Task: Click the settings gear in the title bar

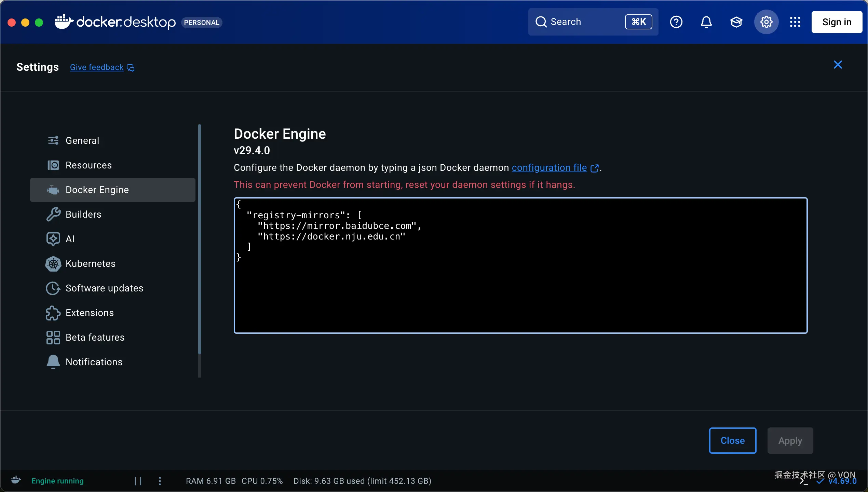Action: click(x=766, y=22)
